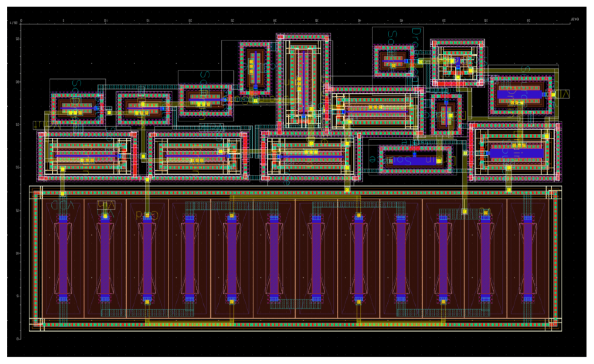The height and width of the screenshot is (364, 594).
Task: Select the leftmost purple resistor body
Action: click(63, 259)
